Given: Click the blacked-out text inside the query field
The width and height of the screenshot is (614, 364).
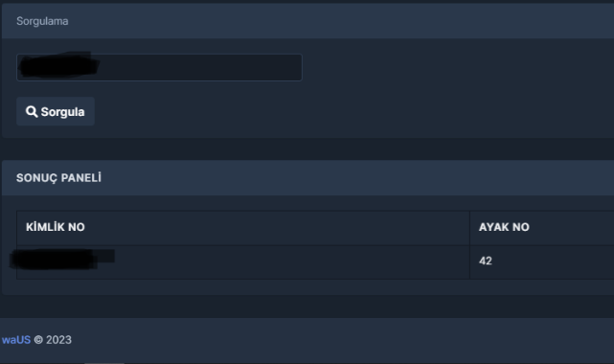Looking at the screenshot, I should [58, 66].
